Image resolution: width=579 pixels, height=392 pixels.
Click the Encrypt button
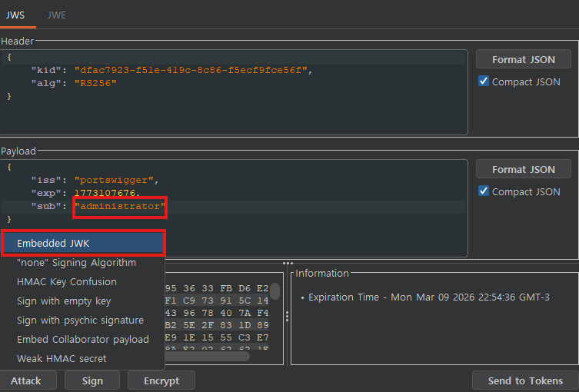161,380
